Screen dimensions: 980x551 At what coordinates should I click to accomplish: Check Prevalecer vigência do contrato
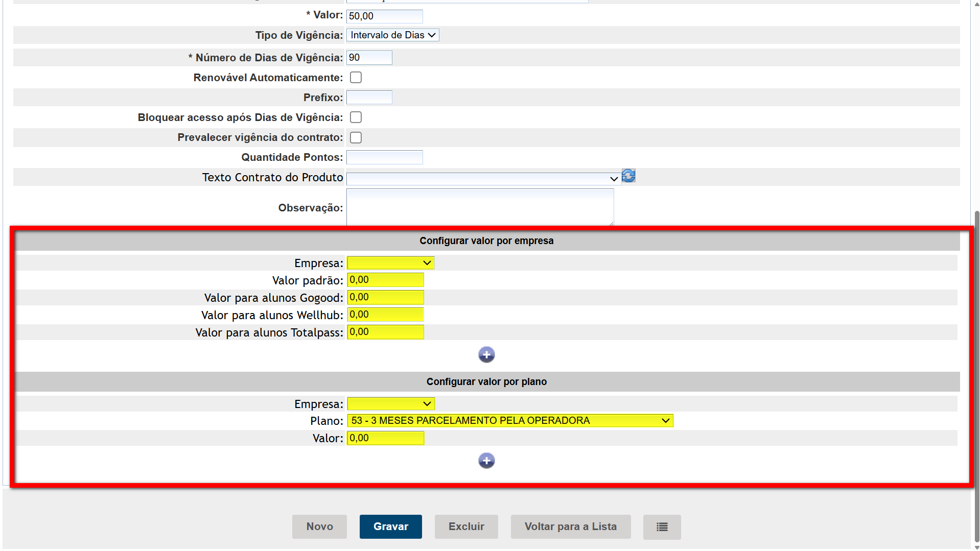coord(356,137)
